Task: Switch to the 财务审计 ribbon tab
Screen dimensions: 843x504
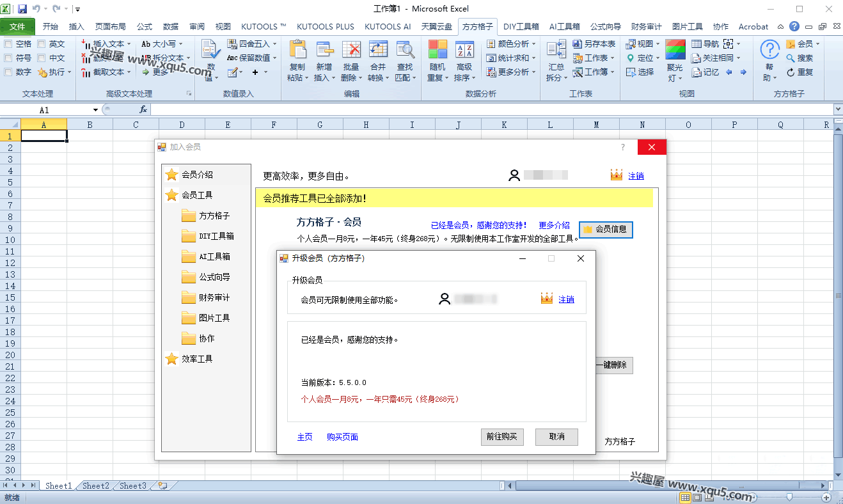Action: point(646,27)
